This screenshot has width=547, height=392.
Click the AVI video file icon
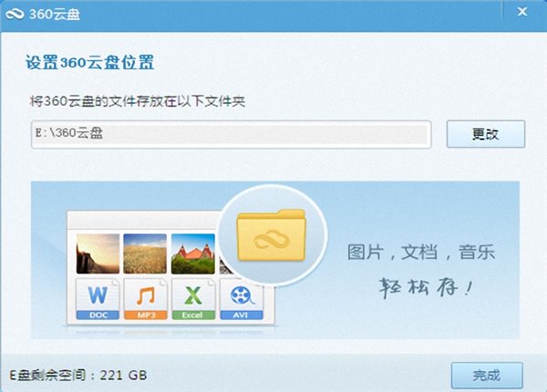242,299
